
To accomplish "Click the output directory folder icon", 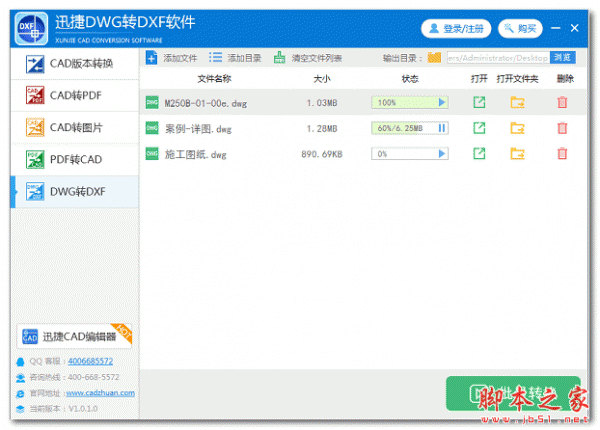I will [x=434, y=58].
